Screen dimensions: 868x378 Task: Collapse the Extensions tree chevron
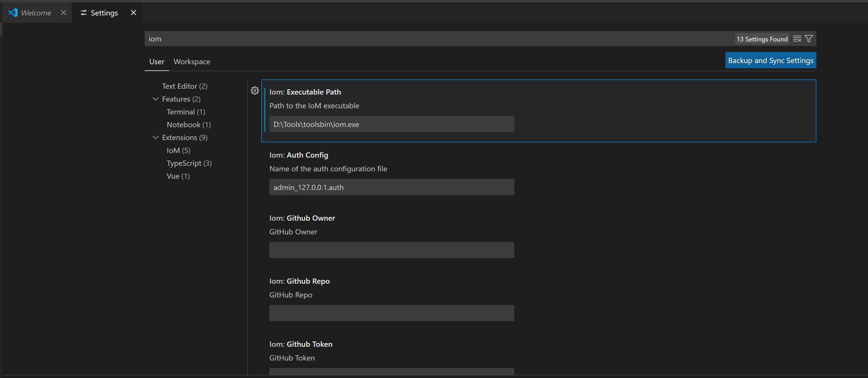[x=155, y=137]
